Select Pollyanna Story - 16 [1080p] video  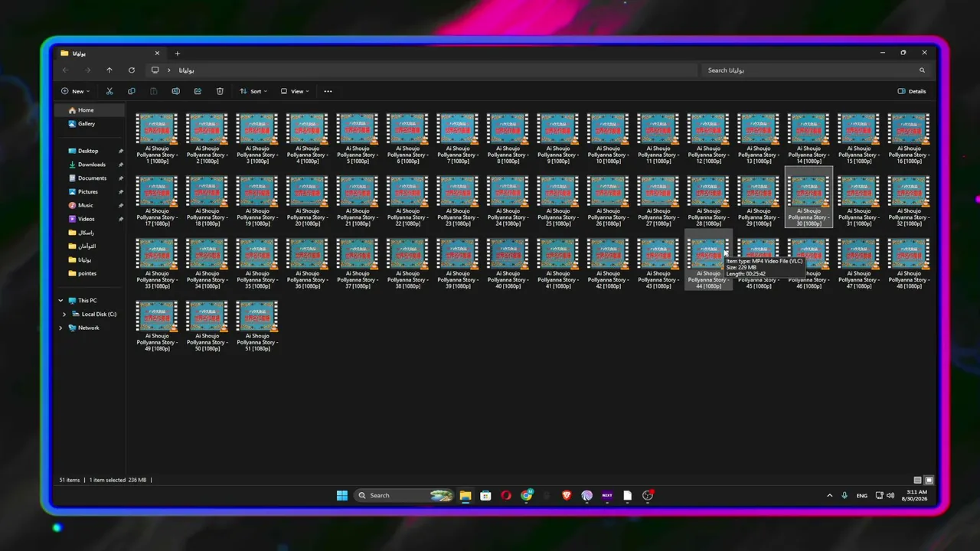909,139
